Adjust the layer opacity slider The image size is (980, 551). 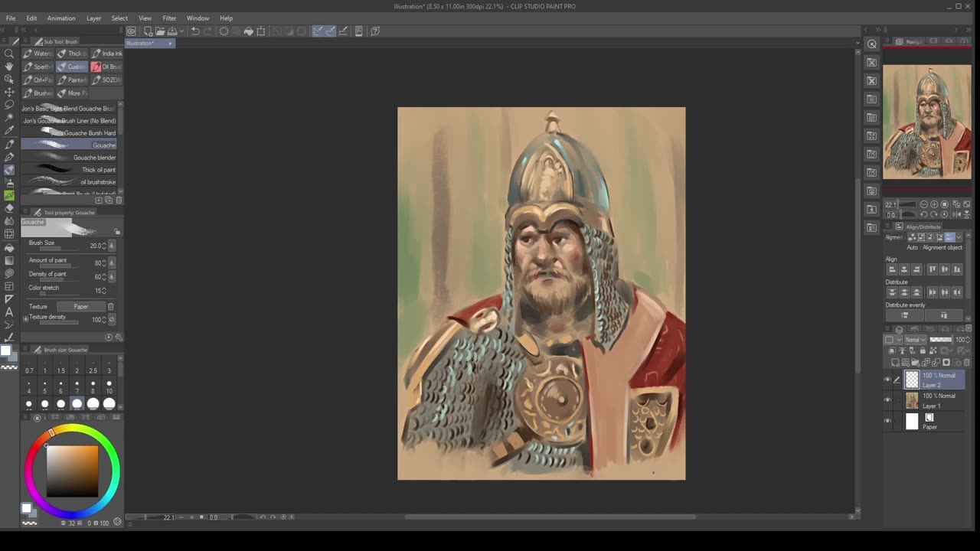coord(940,340)
